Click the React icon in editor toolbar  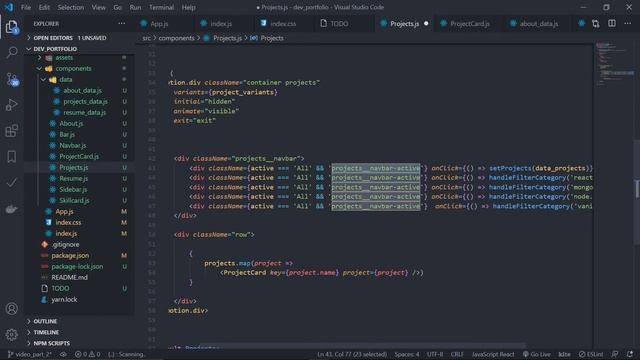(582, 24)
